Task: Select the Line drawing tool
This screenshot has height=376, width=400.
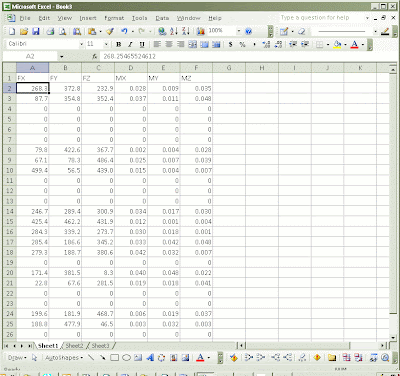Action: click(91, 358)
